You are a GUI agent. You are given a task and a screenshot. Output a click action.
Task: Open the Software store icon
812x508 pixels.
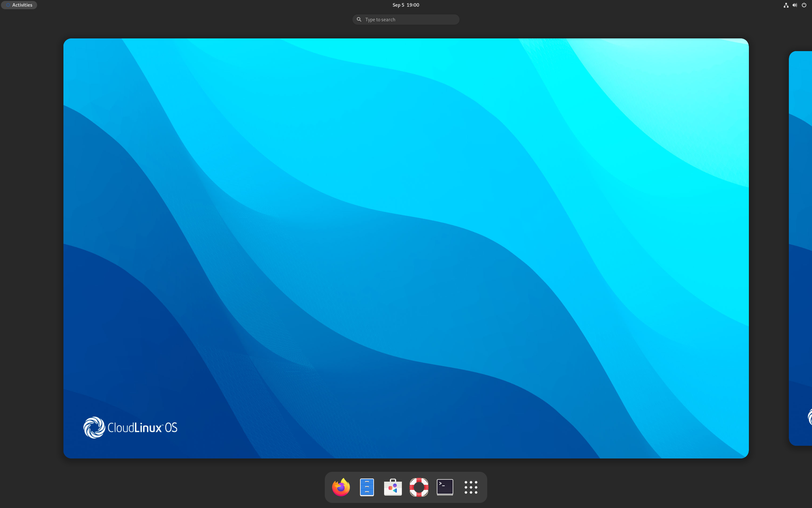(x=393, y=487)
